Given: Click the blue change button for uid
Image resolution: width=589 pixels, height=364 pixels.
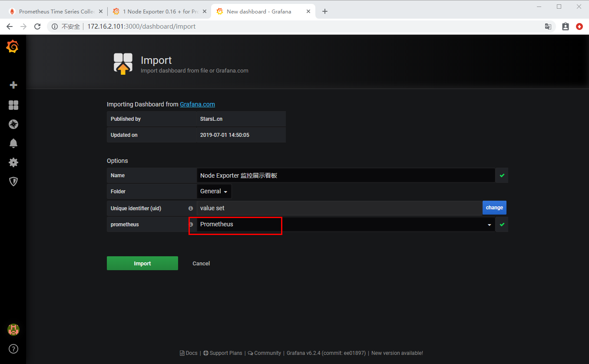Looking at the screenshot, I should [x=494, y=208].
